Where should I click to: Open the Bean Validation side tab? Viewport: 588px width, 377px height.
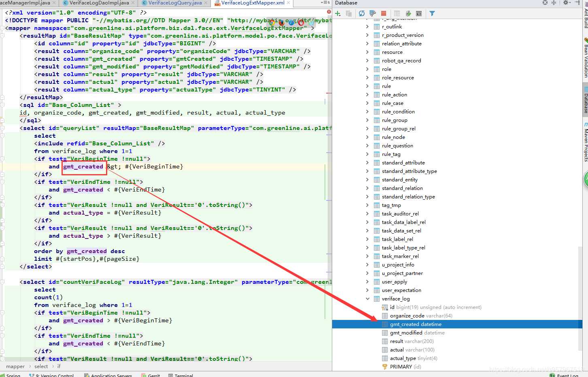click(x=585, y=58)
